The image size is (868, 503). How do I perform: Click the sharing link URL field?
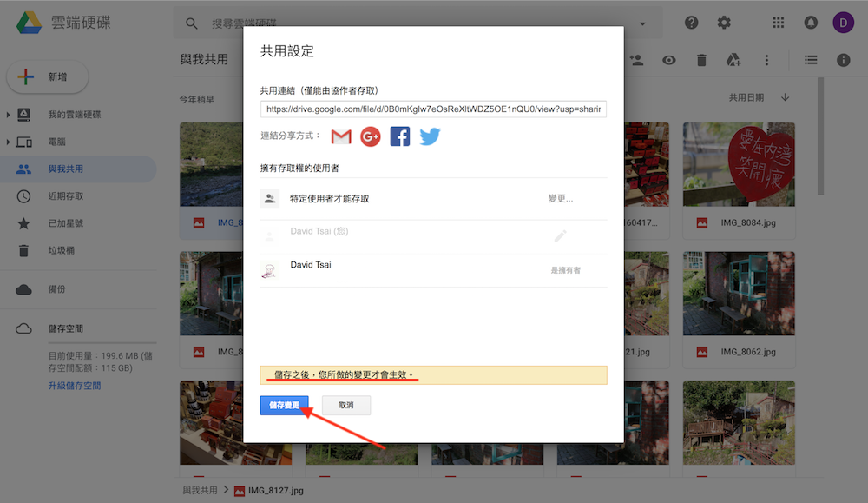pyautogui.click(x=433, y=109)
